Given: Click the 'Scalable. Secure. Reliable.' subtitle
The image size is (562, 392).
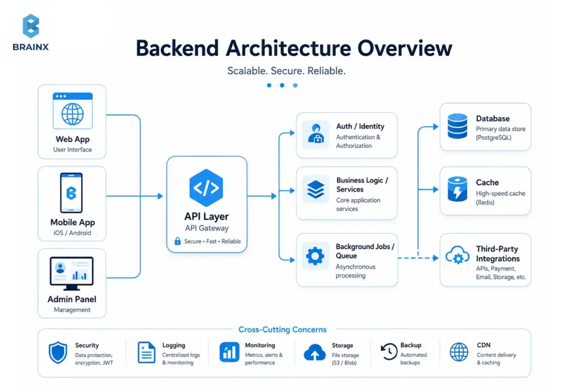Looking at the screenshot, I should pos(286,71).
